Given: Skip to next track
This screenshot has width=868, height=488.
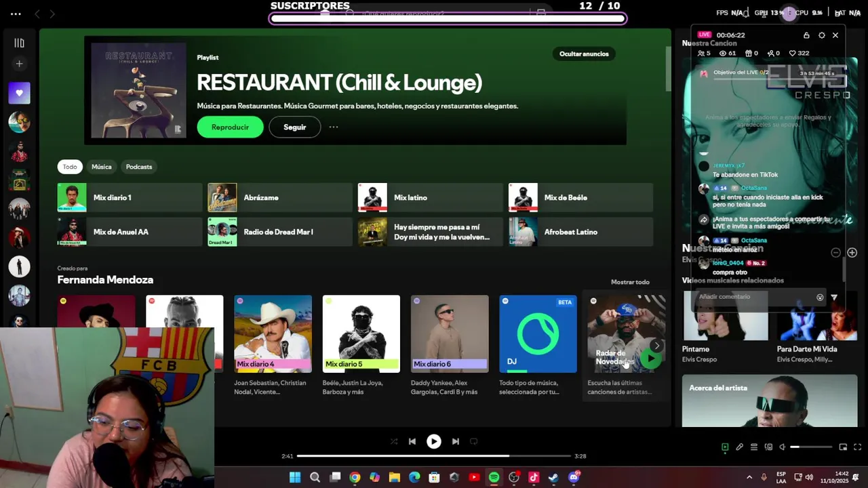Looking at the screenshot, I should (456, 441).
